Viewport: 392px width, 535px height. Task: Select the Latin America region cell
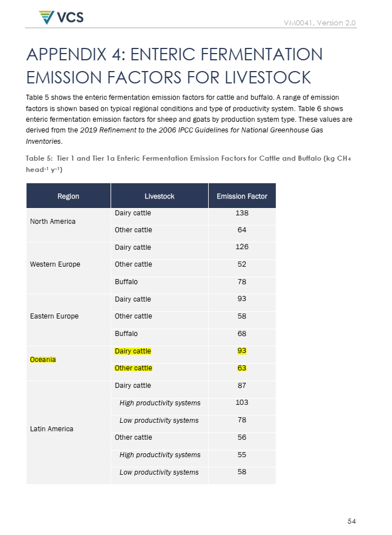[x=51, y=429]
